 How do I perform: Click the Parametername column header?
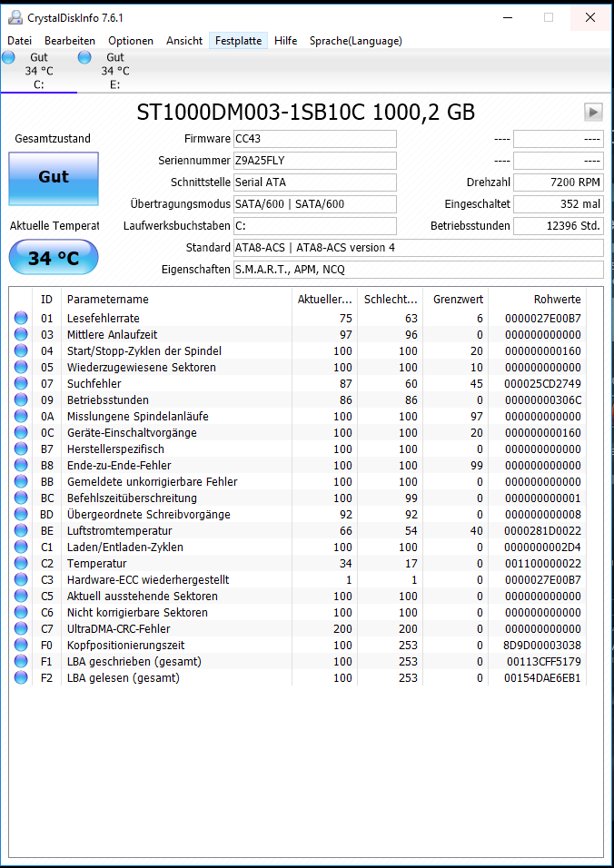[176, 300]
